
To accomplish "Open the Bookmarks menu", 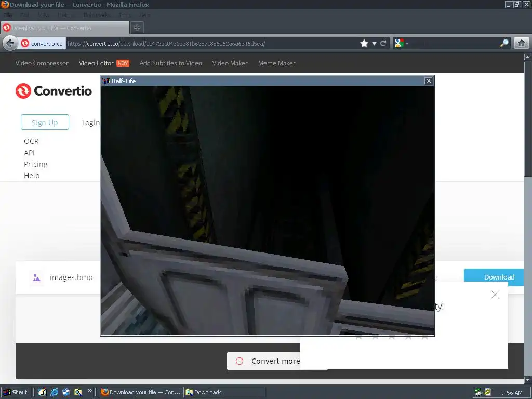I will pyautogui.click(x=97, y=15).
